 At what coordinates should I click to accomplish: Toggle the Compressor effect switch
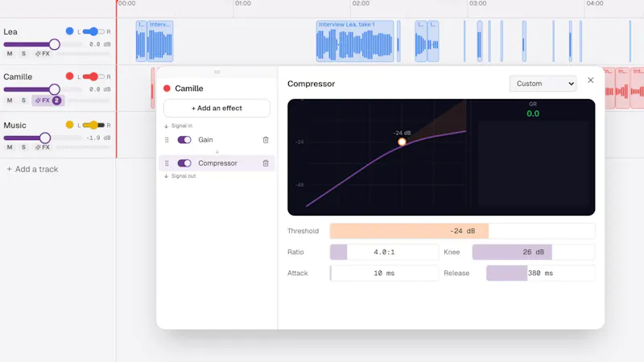(x=184, y=163)
